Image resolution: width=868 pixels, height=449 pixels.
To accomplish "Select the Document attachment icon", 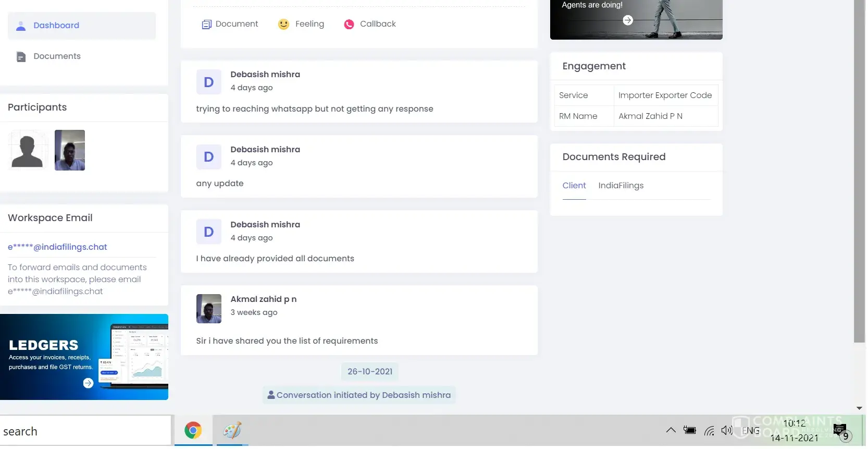I will click(x=207, y=25).
